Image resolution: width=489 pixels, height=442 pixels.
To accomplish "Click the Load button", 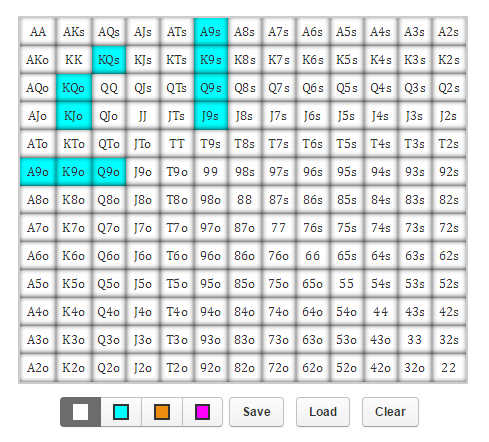I will click(323, 412).
